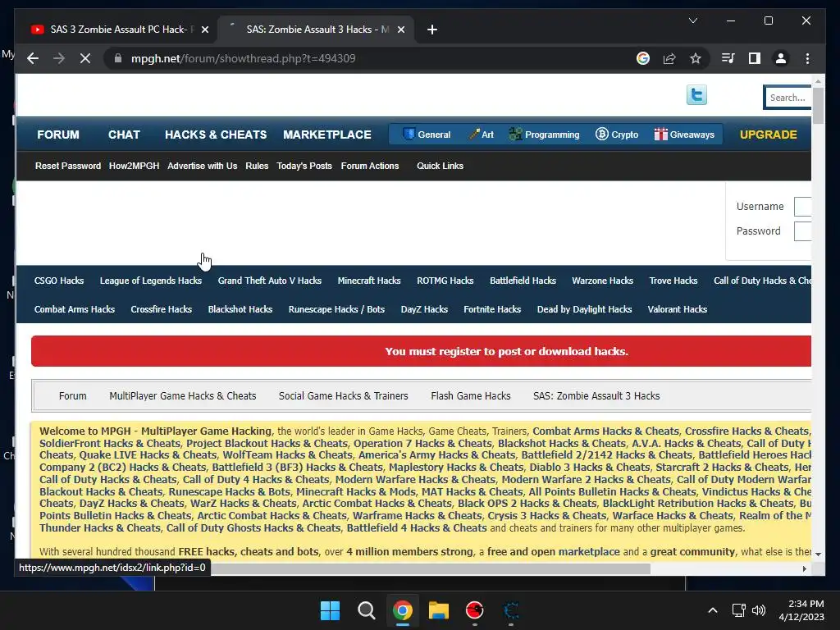Open the FORUM menu
Image resolution: width=840 pixels, height=630 pixels.
[x=58, y=135]
